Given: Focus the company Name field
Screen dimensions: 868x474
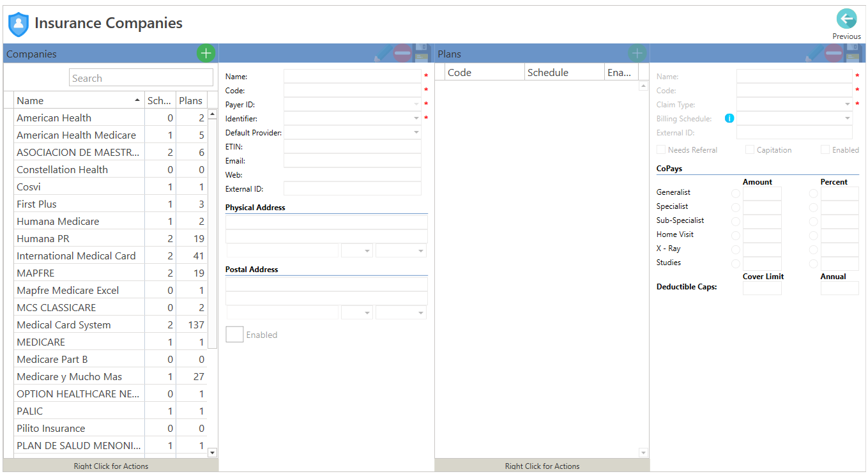Looking at the screenshot, I should pyautogui.click(x=353, y=76).
